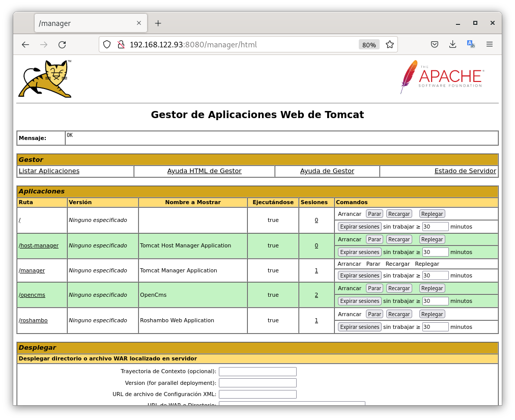Open a new browser tab

158,23
